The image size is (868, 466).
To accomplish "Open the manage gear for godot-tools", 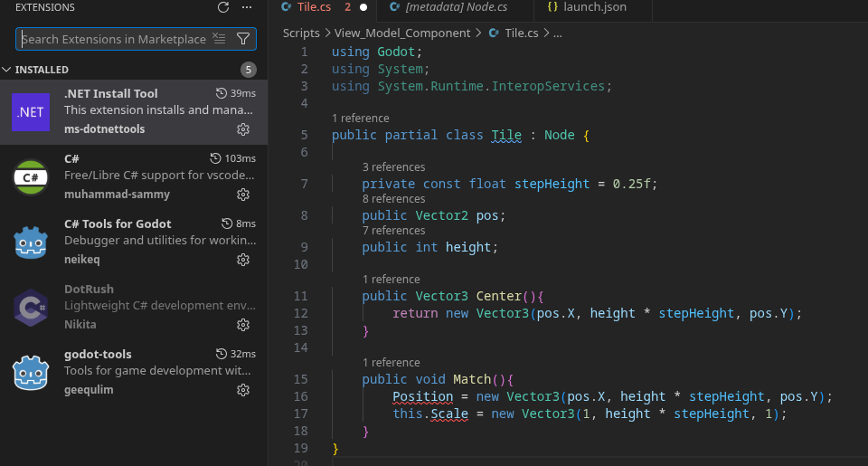I will coord(243,390).
